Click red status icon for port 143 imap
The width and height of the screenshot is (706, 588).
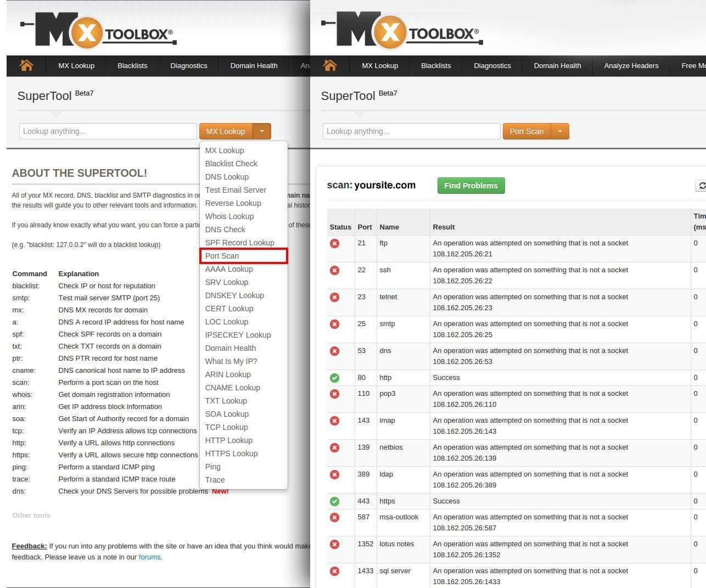(334, 421)
